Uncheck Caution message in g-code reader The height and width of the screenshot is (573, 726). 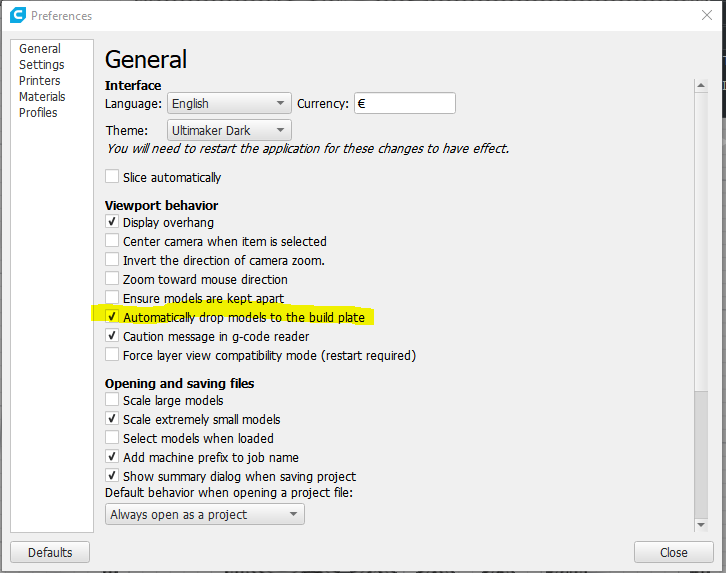[x=112, y=335]
